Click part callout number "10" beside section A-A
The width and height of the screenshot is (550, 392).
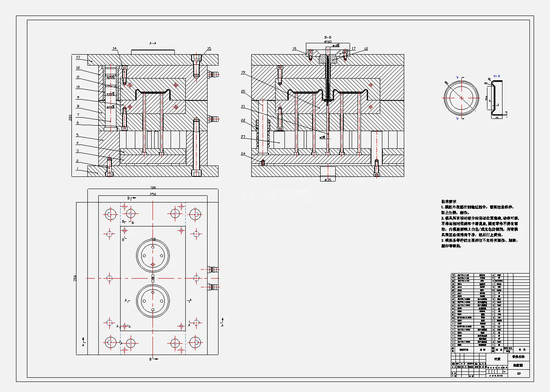click(x=78, y=87)
